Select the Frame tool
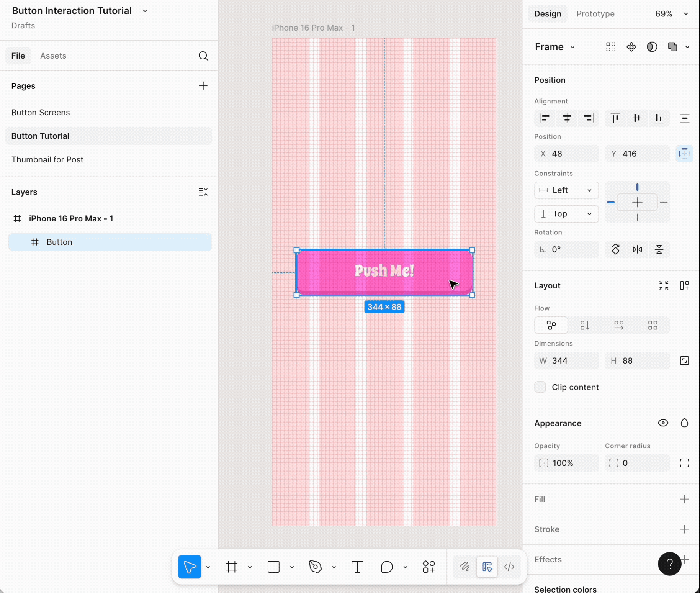 click(231, 567)
